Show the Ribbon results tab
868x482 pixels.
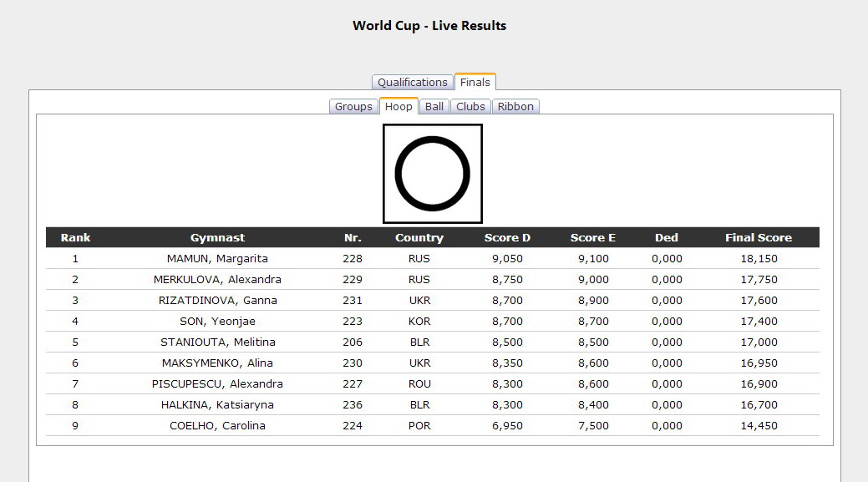click(x=515, y=106)
